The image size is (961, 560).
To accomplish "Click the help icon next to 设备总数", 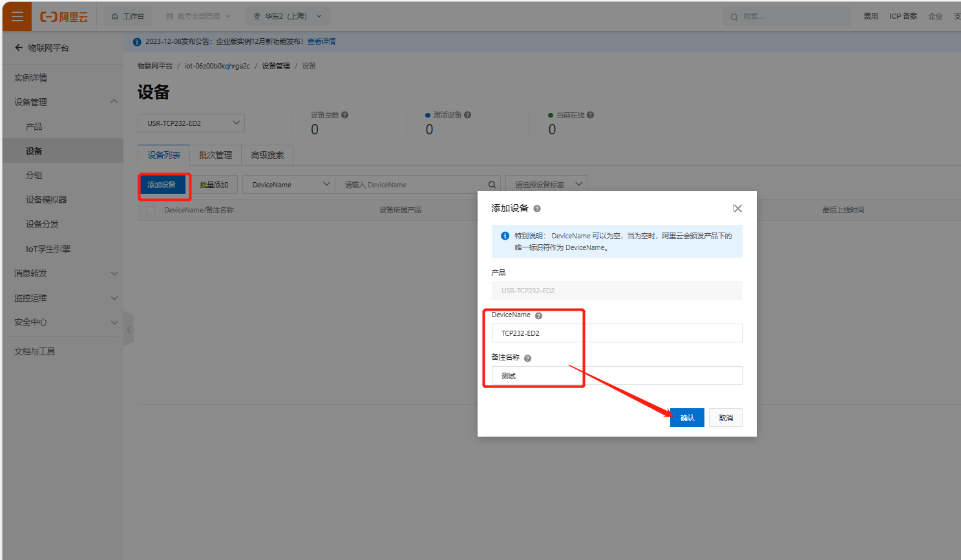I will pos(345,115).
